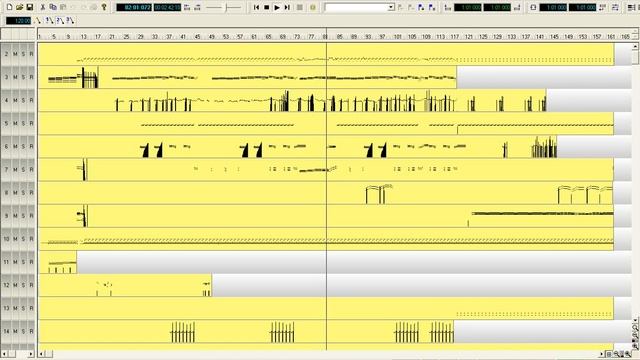Click the left arrow of the clips scrollbar

click(x=42, y=354)
